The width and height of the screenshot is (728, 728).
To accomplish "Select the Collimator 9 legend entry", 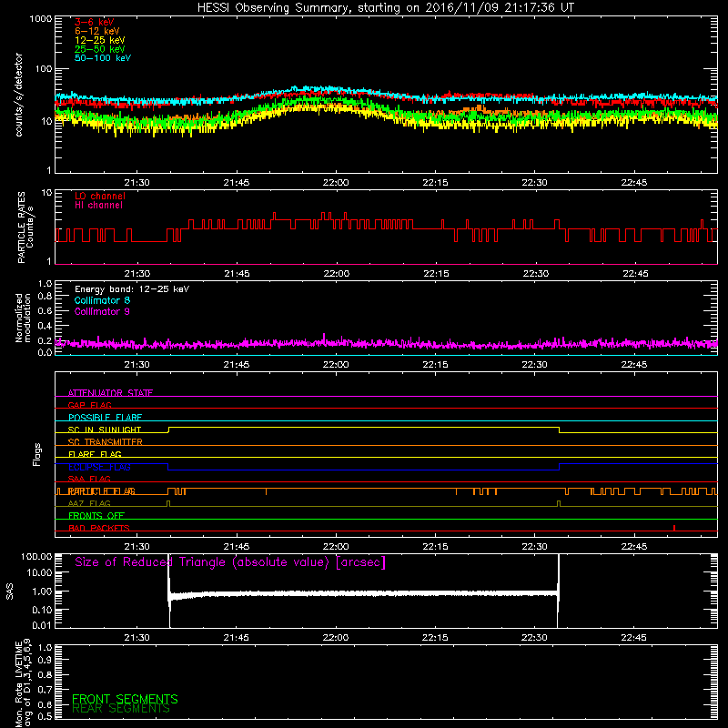I will [x=102, y=311].
